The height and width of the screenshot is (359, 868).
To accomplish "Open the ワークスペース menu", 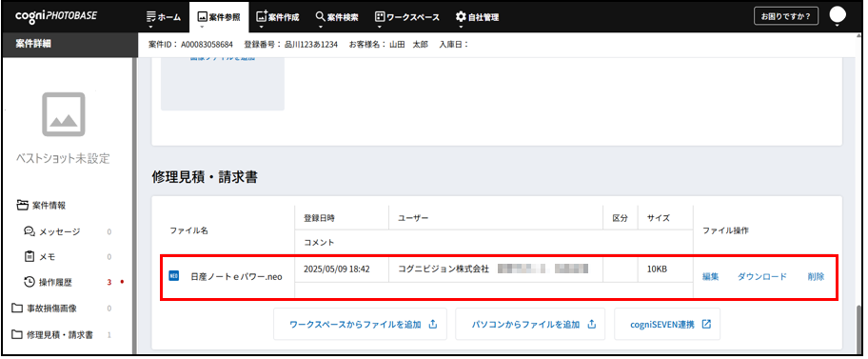I will (x=407, y=17).
